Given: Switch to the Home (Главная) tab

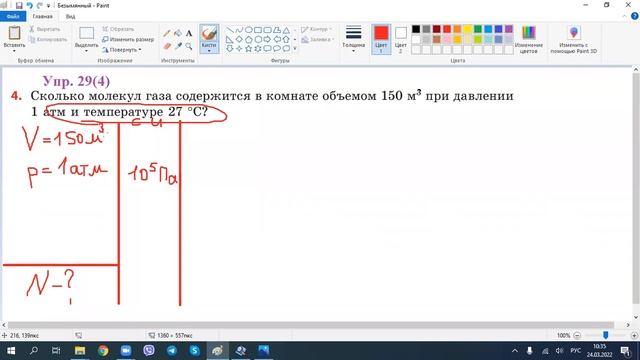Looking at the screenshot, I should [x=42, y=16].
